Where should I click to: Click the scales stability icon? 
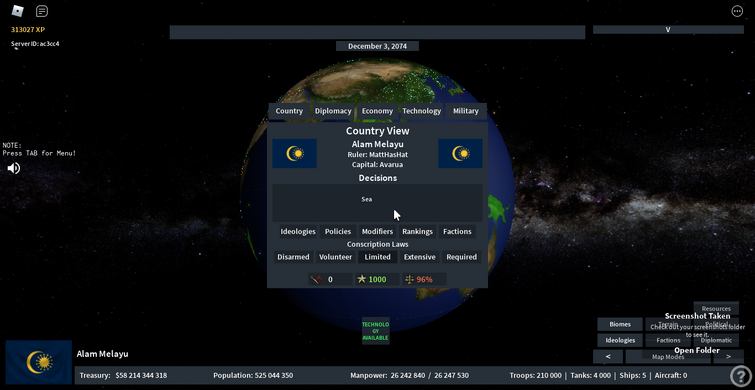(409, 279)
